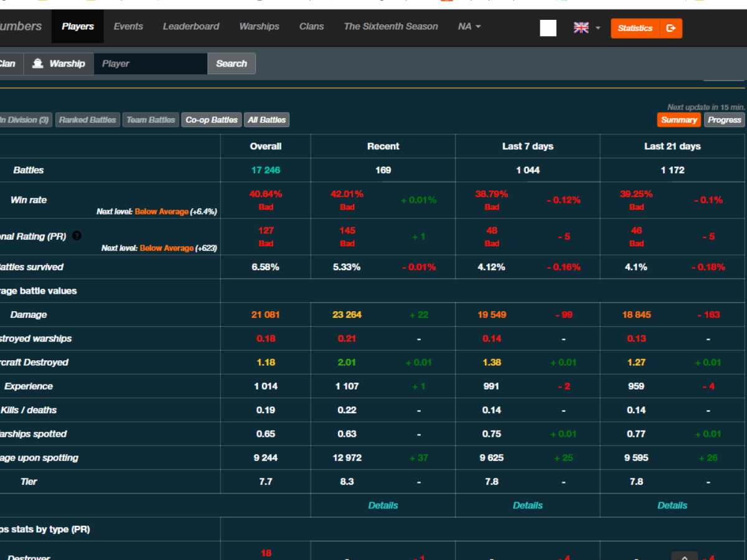The height and width of the screenshot is (560, 747).
Task: Enable the Team Battles filter
Action: click(x=151, y=120)
